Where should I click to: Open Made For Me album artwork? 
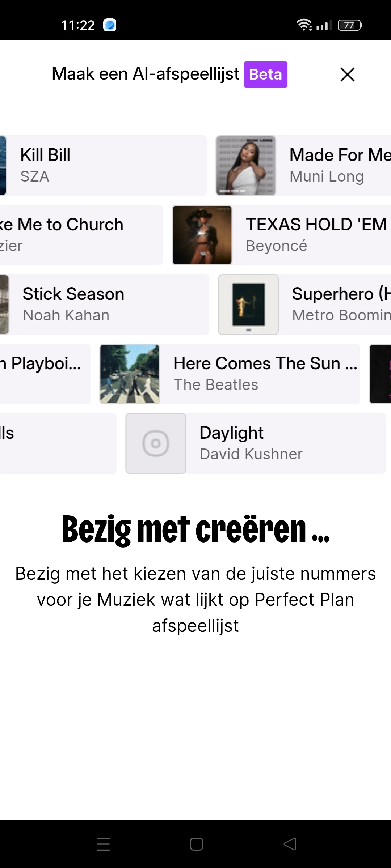[246, 166]
